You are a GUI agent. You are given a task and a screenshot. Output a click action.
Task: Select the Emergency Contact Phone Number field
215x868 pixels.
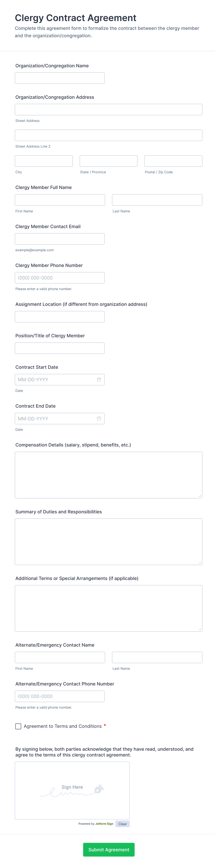click(x=60, y=696)
